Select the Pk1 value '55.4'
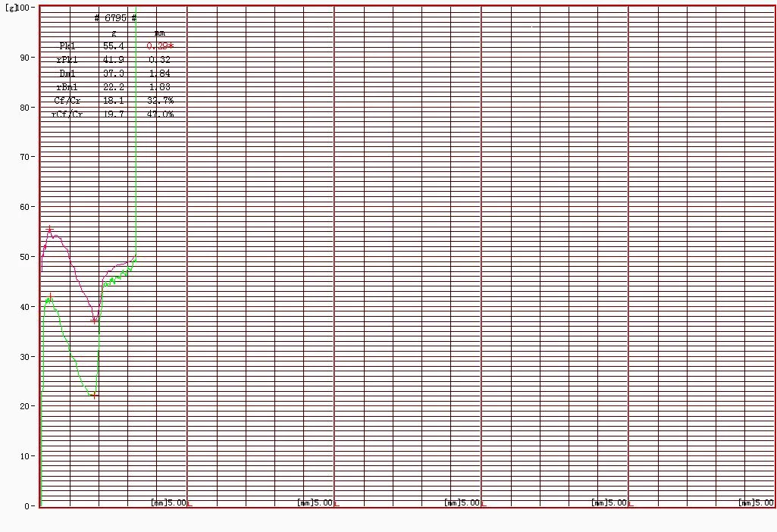This screenshot has height=532, width=777. pyautogui.click(x=114, y=46)
